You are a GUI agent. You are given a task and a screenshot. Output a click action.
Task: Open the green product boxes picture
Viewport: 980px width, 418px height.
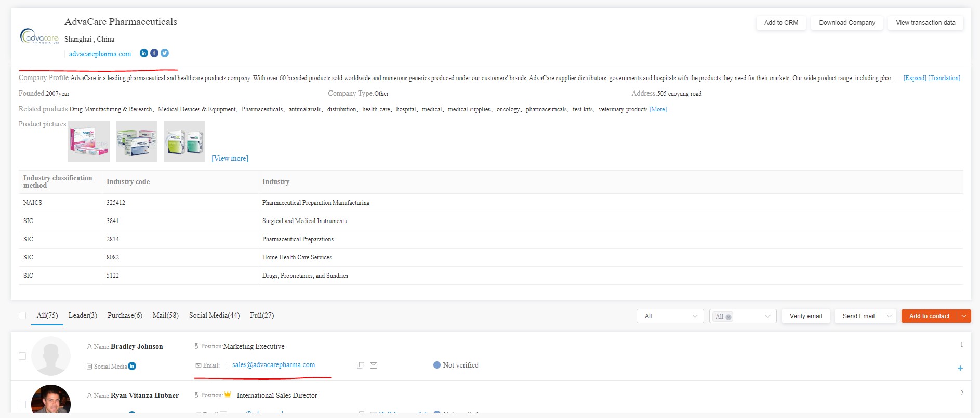(x=184, y=141)
